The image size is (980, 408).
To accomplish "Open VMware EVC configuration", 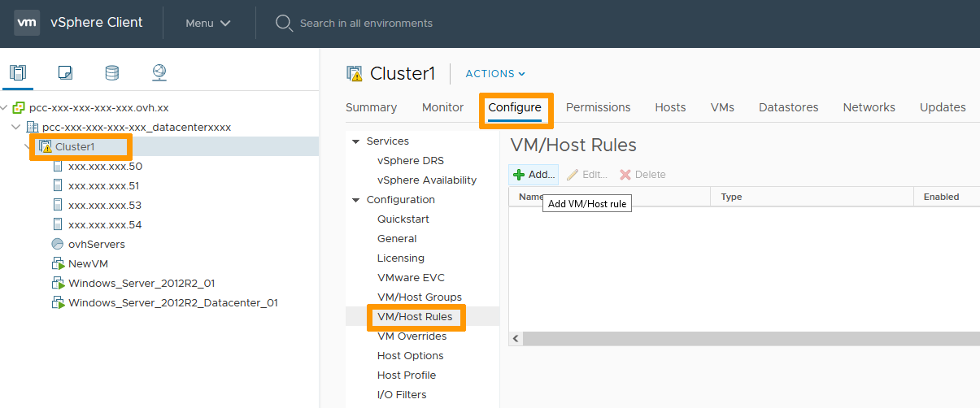I will point(411,278).
